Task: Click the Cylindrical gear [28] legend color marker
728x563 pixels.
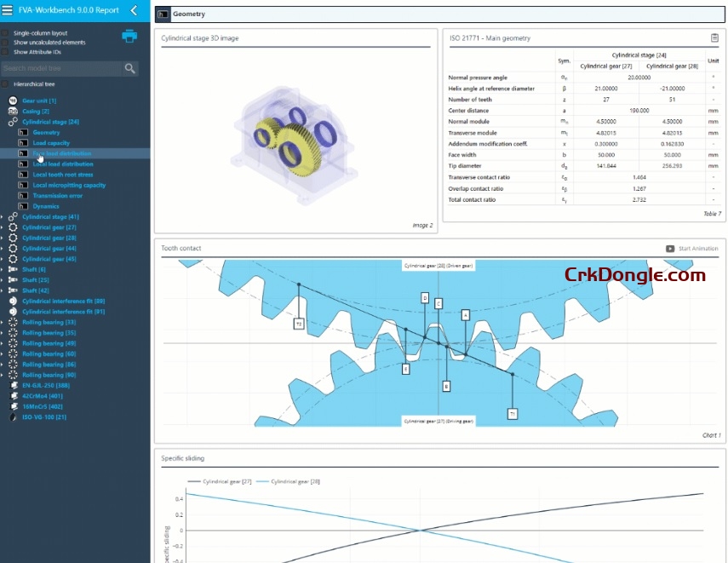Action: point(261,481)
